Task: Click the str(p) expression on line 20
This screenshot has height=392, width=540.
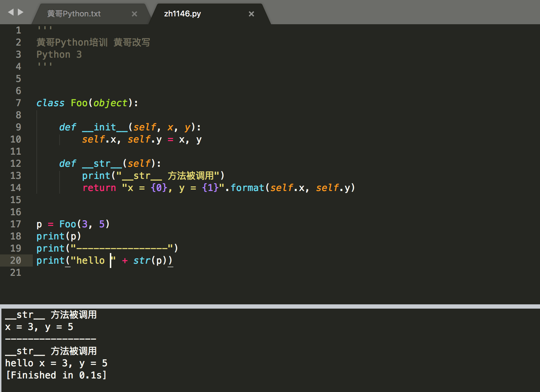Action: 150,260
